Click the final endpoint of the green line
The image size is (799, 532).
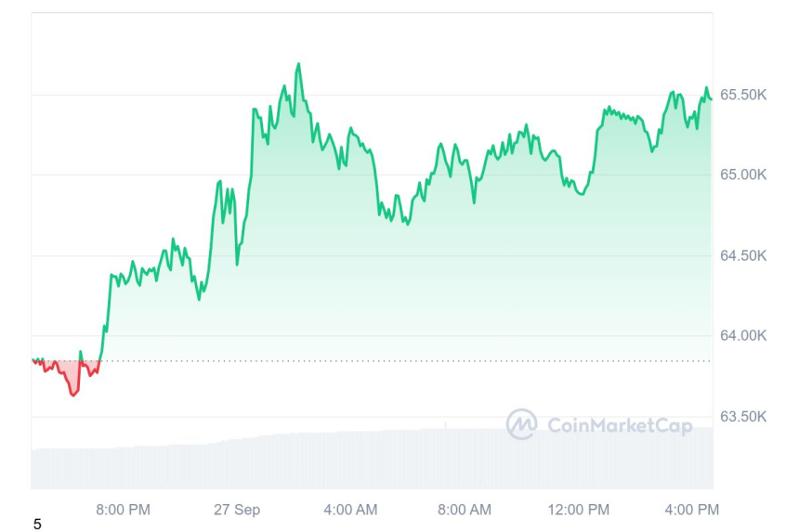711,98
